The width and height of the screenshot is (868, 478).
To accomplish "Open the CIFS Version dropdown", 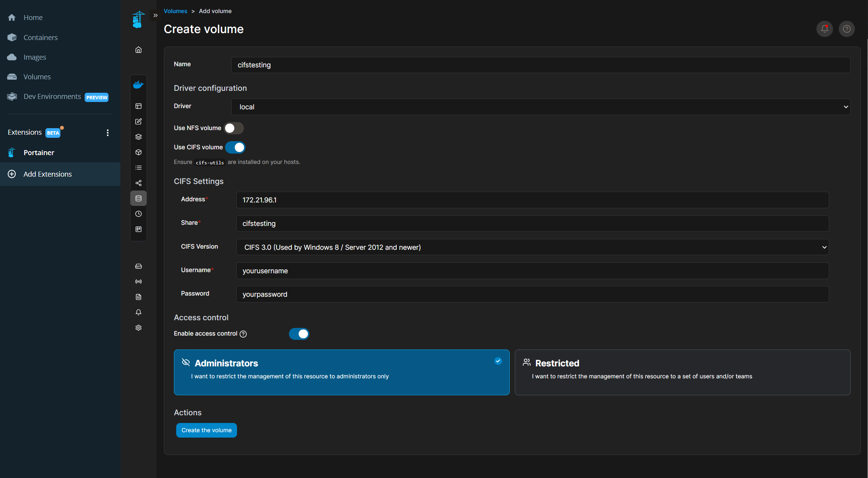I will point(532,247).
